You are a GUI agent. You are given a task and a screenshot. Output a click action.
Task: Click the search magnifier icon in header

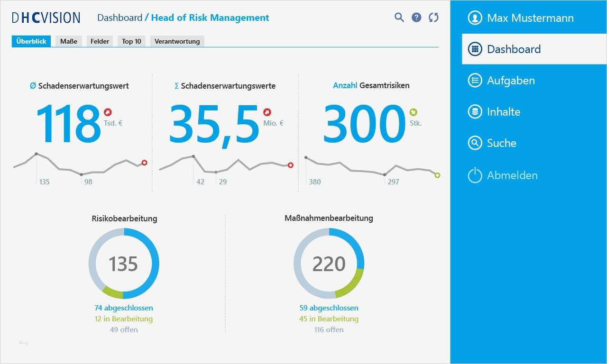tap(399, 18)
